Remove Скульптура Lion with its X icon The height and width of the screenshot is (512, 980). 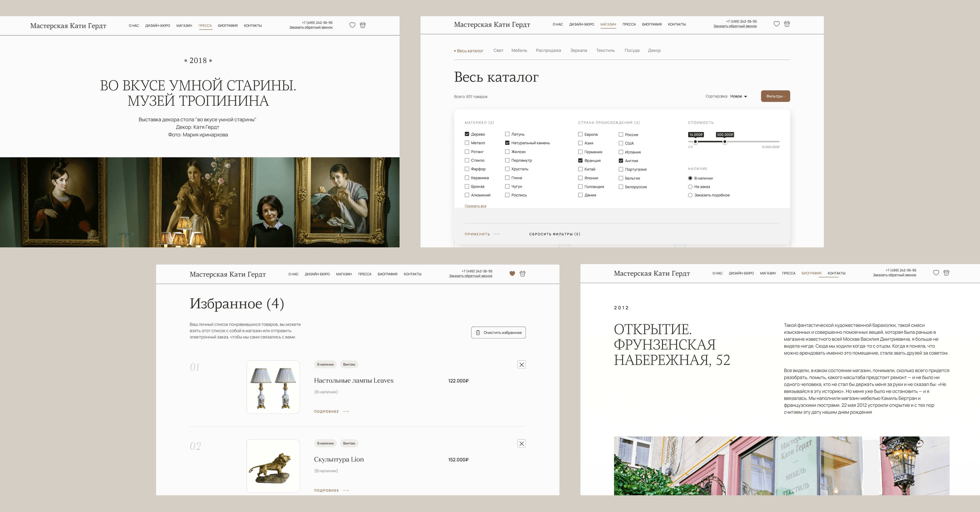click(x=521, y=444)
